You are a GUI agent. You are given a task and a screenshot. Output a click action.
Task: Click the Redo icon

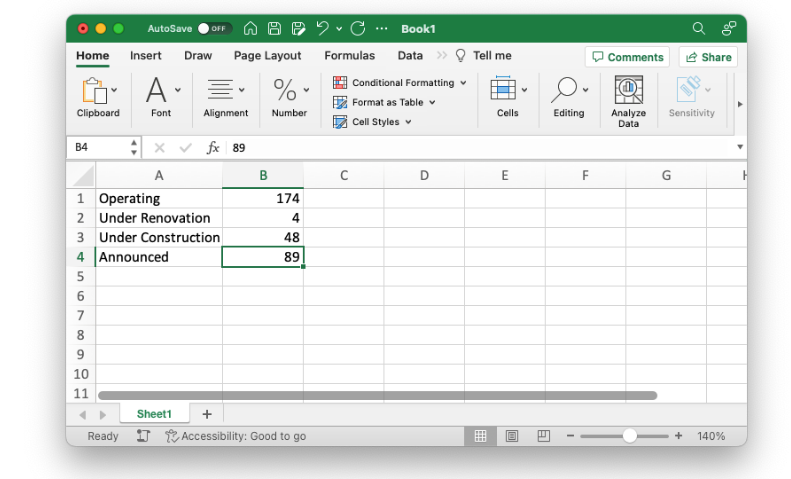point(358,29)
